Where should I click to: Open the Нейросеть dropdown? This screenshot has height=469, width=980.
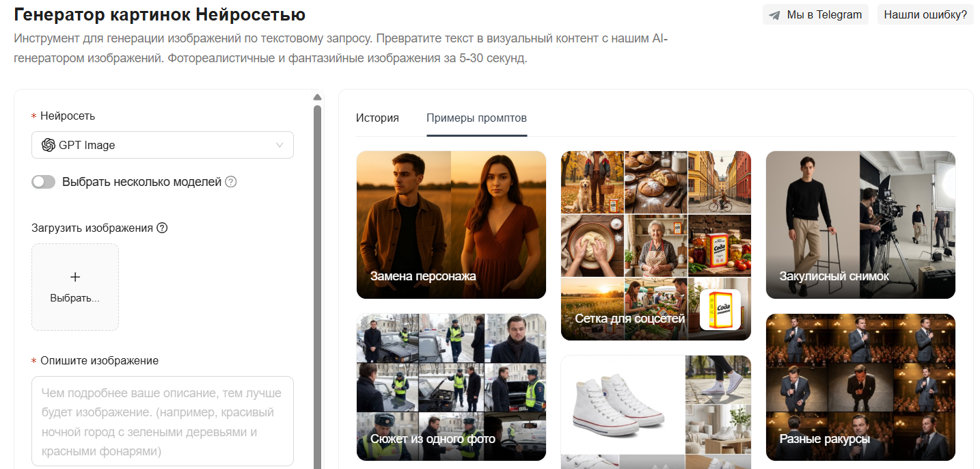pyautogui.click(x=163, y=145)
